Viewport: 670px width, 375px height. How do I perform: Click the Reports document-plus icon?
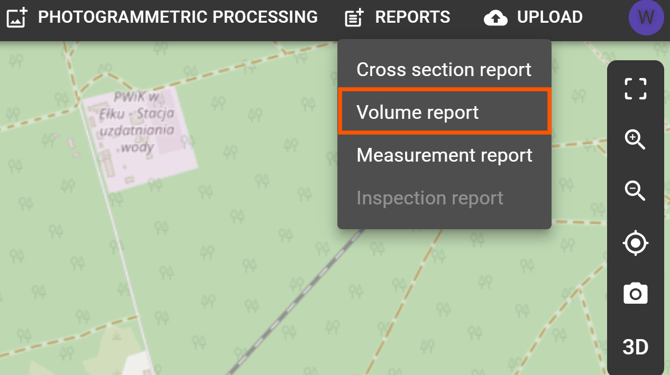354,18
